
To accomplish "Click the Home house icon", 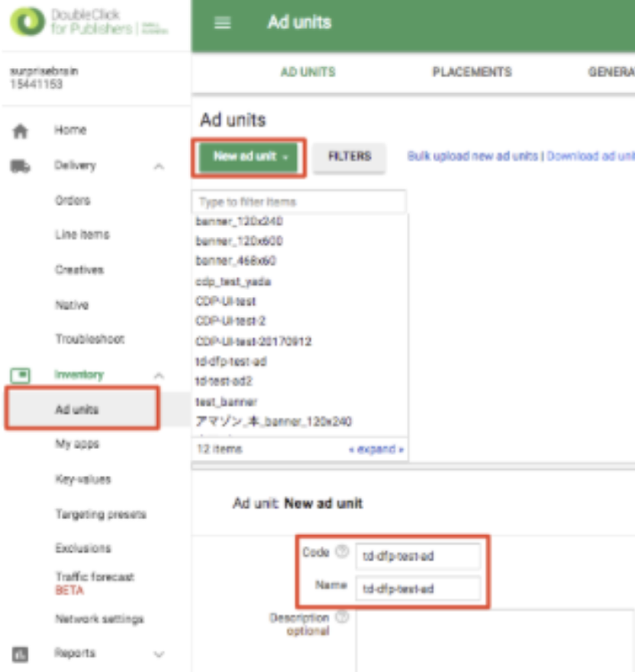I will coord(21,131).
